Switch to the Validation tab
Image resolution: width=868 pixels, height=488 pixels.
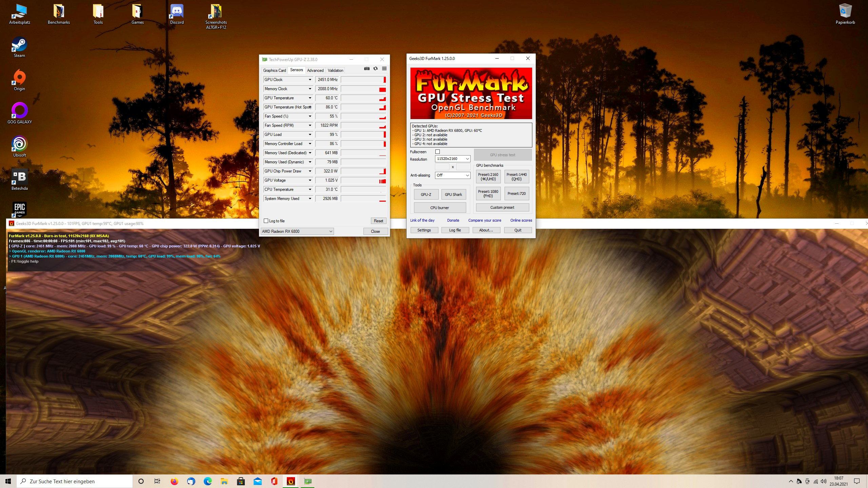[335, 70]
